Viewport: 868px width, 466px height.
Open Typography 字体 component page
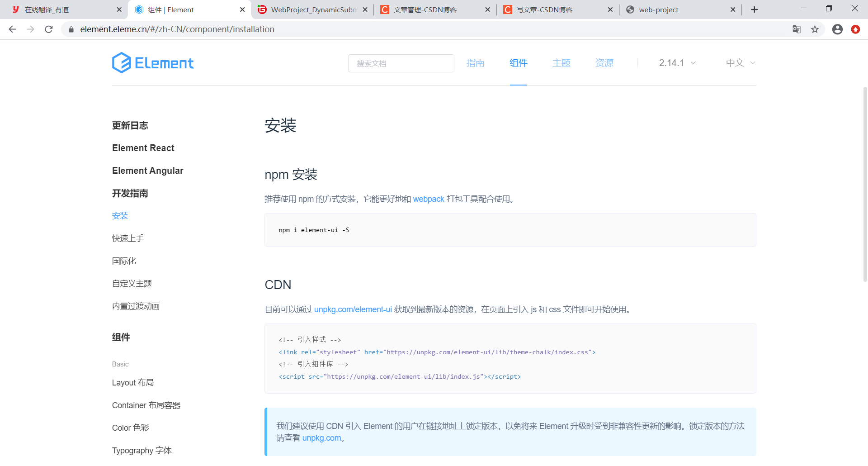pyautogui.click(x=142, y=451)
